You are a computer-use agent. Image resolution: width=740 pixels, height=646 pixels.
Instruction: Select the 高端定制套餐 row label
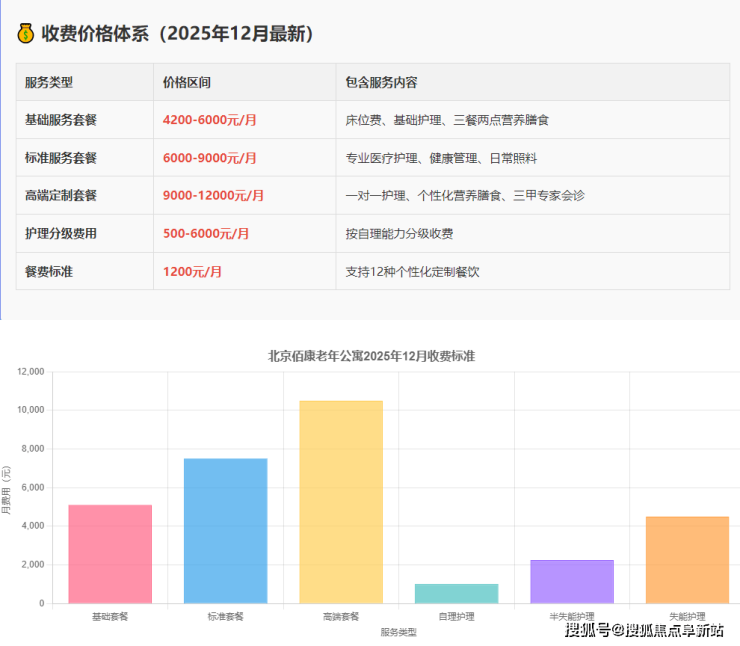pos(61,196)
